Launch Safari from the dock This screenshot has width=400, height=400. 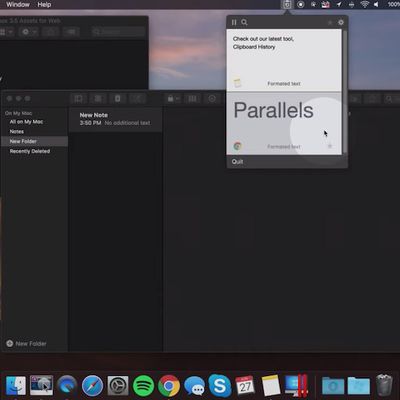[93, 386]
